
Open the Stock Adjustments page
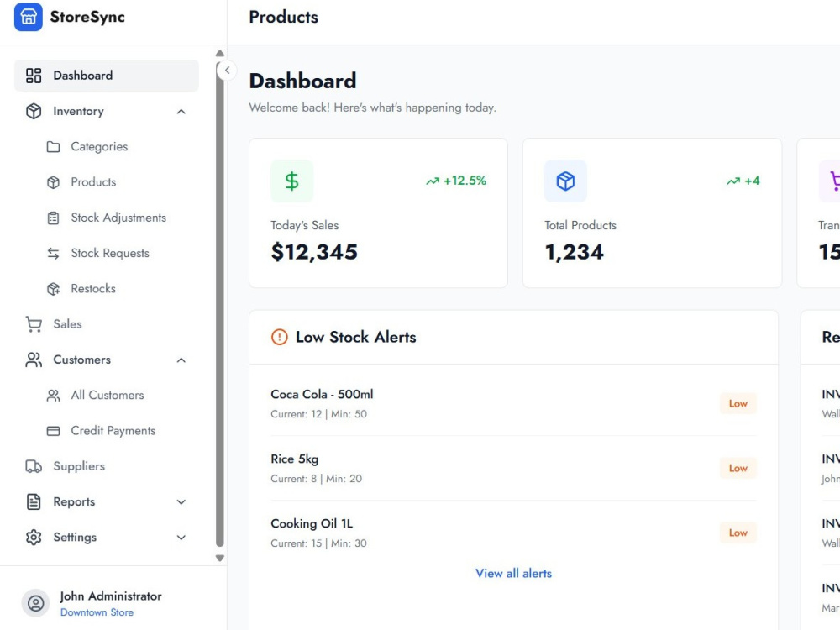118,218
